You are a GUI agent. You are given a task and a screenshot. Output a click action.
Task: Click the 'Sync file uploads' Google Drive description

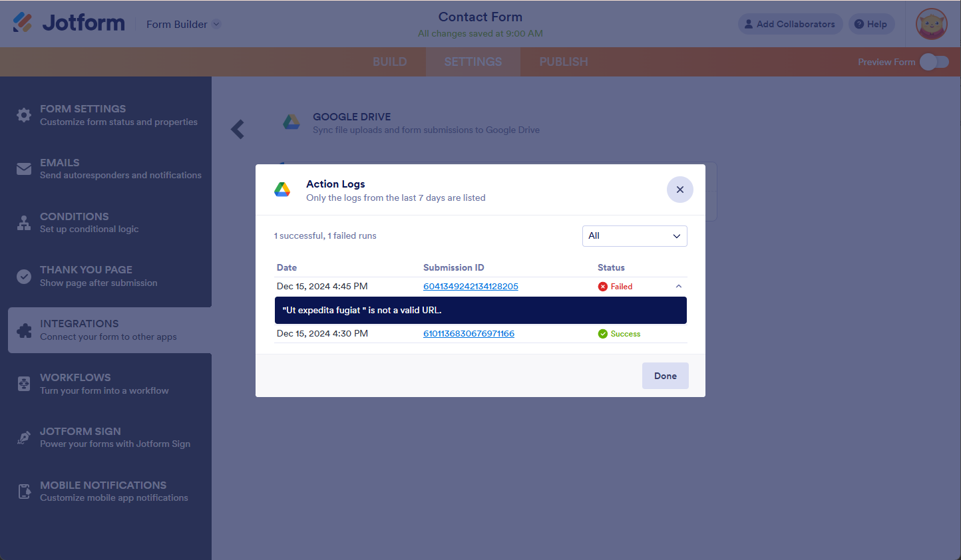(x=427, y=130)
